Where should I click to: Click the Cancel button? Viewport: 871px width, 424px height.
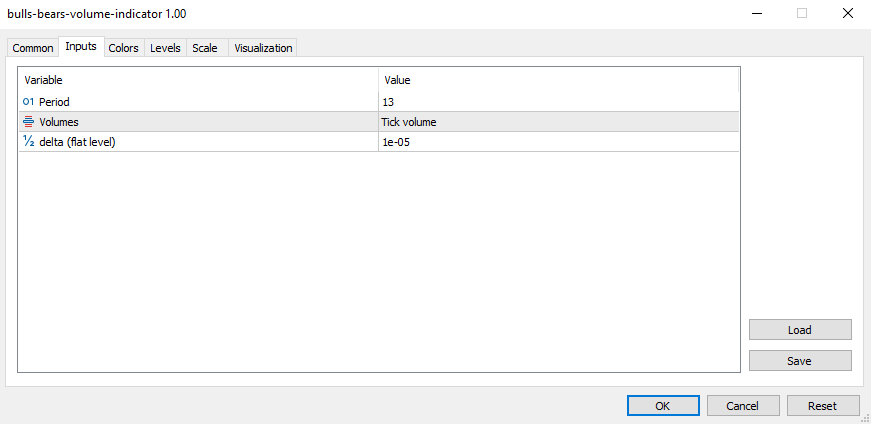[x=743, y=406]
